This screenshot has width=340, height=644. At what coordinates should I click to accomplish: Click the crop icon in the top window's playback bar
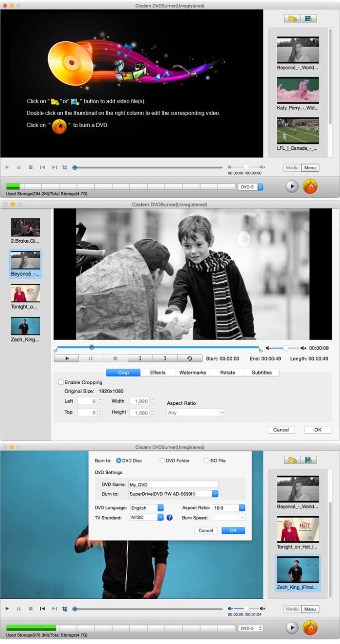pos(65,167)
